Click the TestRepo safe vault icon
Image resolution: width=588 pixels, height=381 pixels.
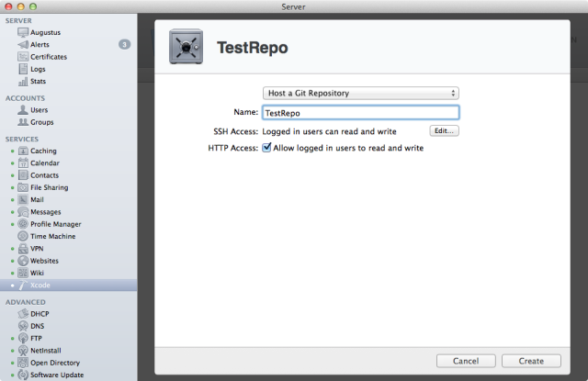click(186, 47)
